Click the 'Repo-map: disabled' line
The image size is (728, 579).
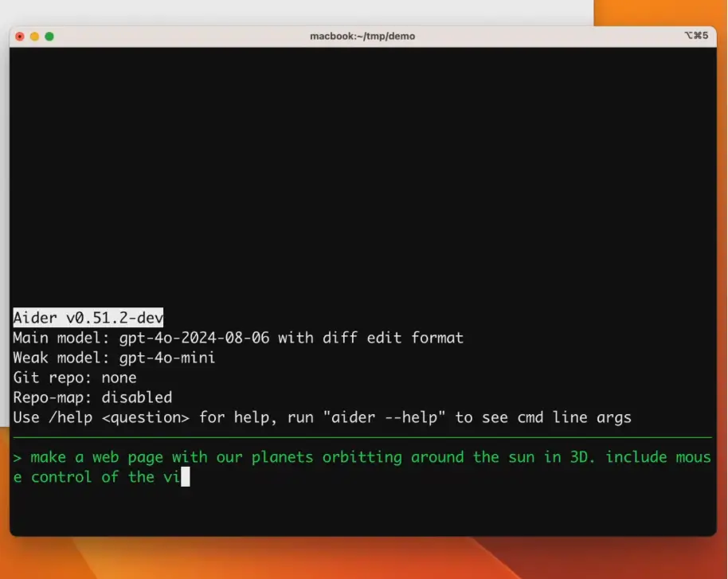click(x=92, y=397)
